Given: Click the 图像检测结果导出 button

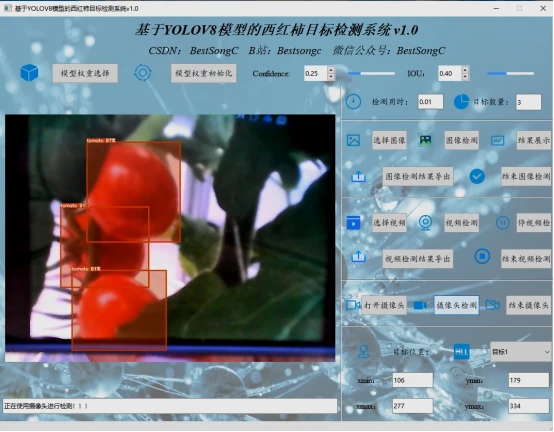Looking at the screenshot, I should point(418,176).
